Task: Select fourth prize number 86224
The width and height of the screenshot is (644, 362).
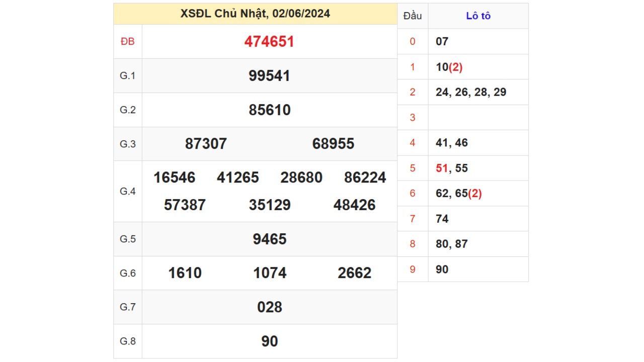Action: [x=365, y=177]
